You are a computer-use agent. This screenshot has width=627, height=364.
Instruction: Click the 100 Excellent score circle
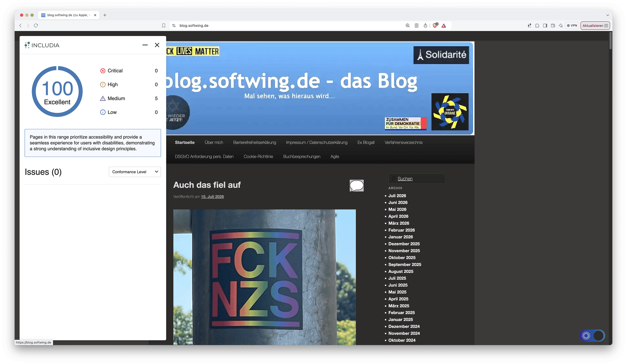tap(57, 92)
